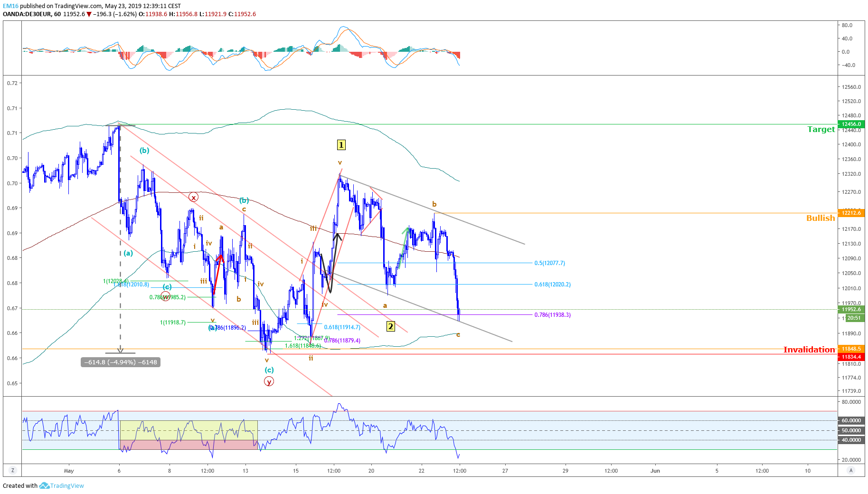Select the red upward arrow drawing
This screenshot has height=494, width=868.
217,275
